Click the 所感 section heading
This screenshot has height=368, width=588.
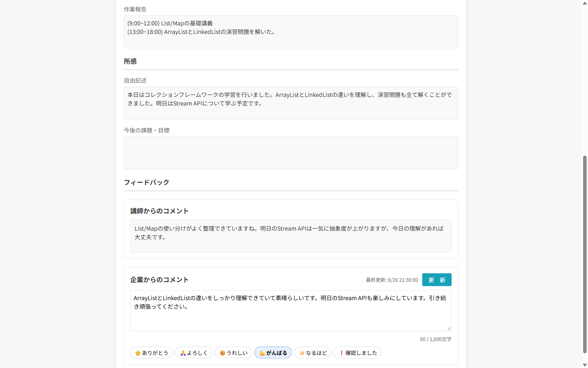point(130,61)
